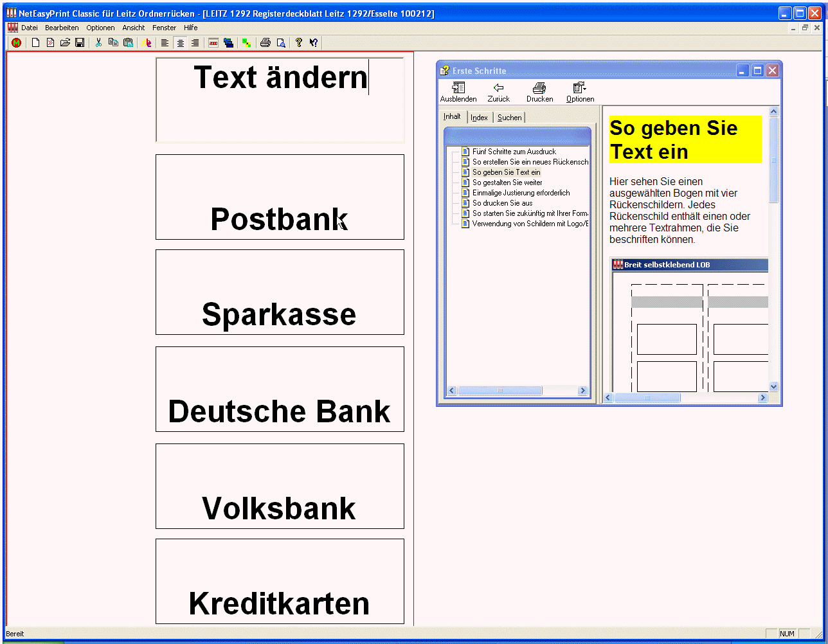Select the Volksbank label box

coord(280,486)
